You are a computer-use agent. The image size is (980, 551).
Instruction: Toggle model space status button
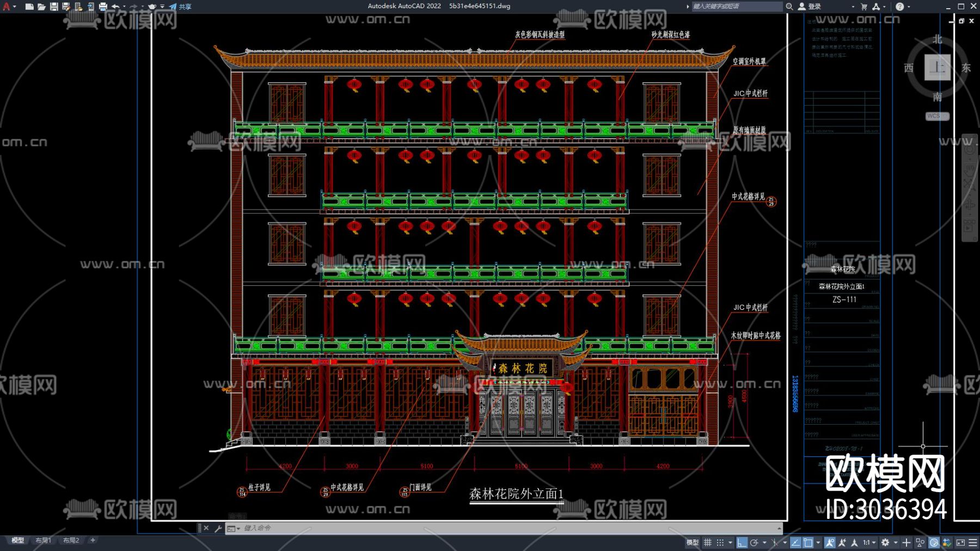(x=692, y=542)
